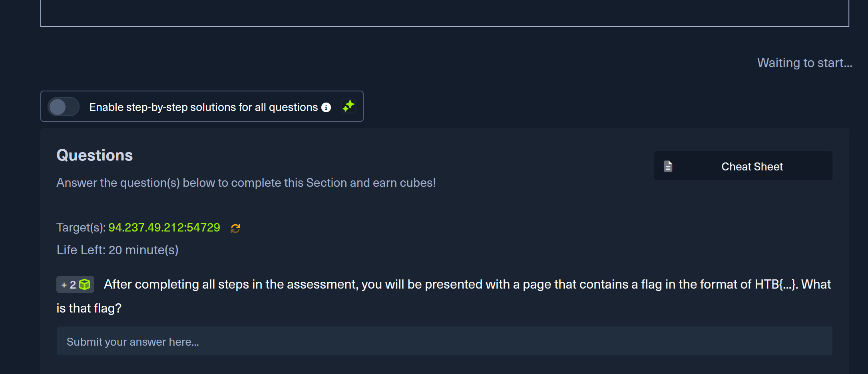
Task: Click the refresh icon next to the target address
Action: pyautogui.click(x=235, y=228)
